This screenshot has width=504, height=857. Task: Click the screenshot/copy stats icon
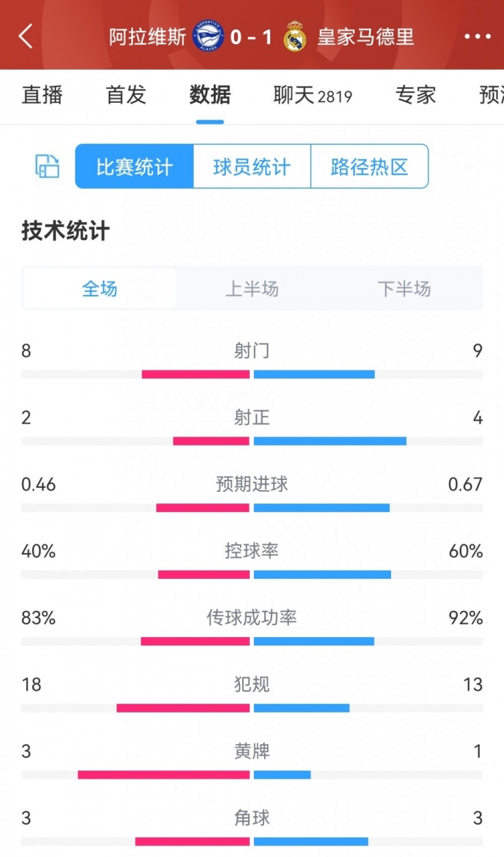coord(46,166)
